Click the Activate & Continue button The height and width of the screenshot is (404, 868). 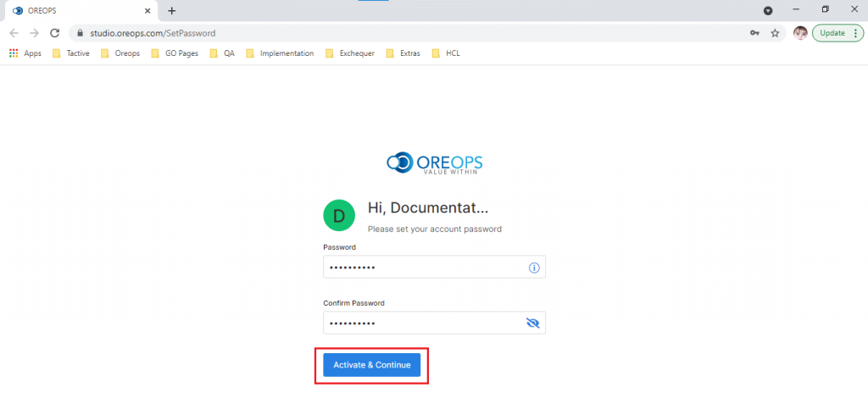[371, 365]
